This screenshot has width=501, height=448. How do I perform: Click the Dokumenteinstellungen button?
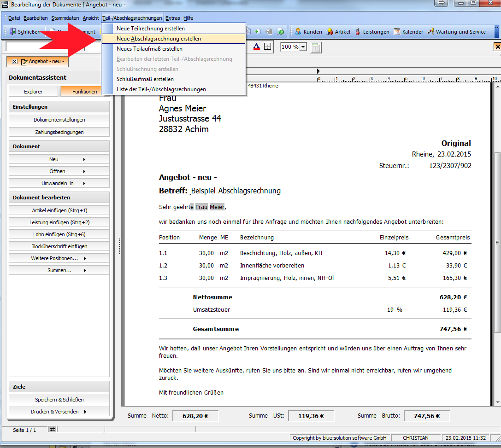point(59,120)
